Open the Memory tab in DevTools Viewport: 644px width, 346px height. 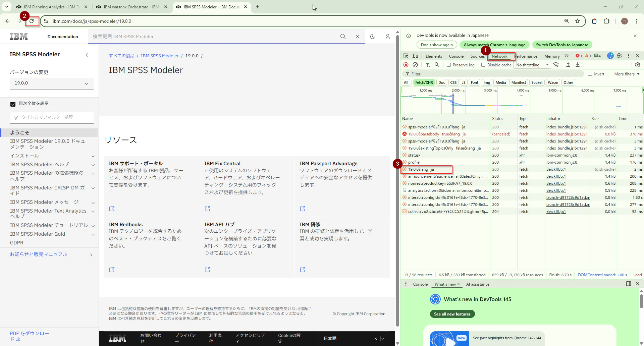tap(552, 56)
